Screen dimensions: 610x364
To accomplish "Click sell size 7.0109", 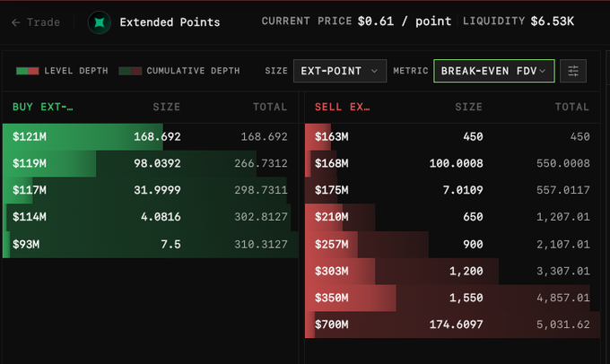I will coord(463,190).
